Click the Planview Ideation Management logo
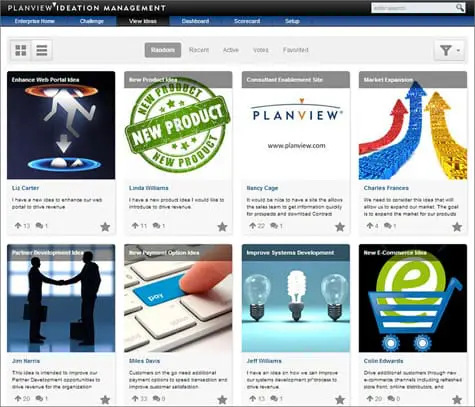The height and width of the screenshot is (407, 475). point(86,7)
